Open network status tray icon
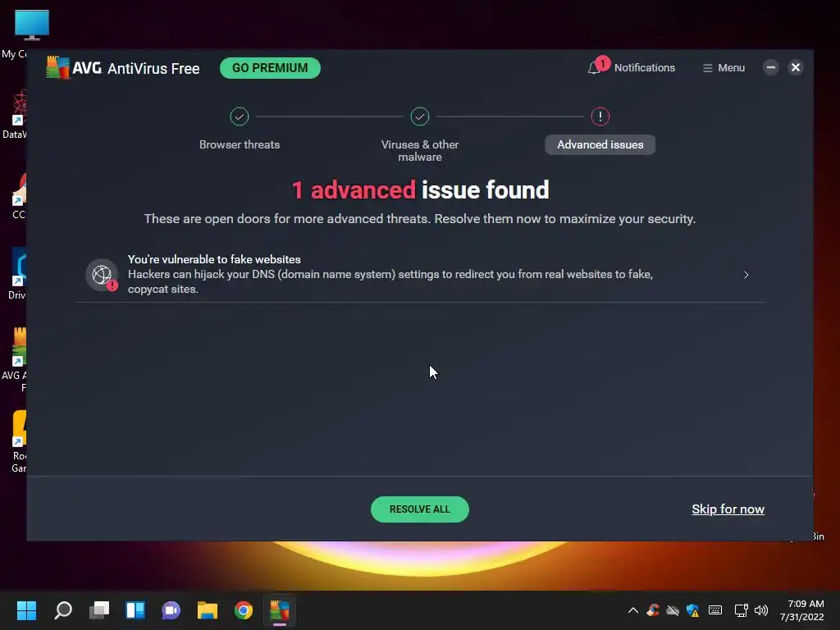 [x=741, y=610]
